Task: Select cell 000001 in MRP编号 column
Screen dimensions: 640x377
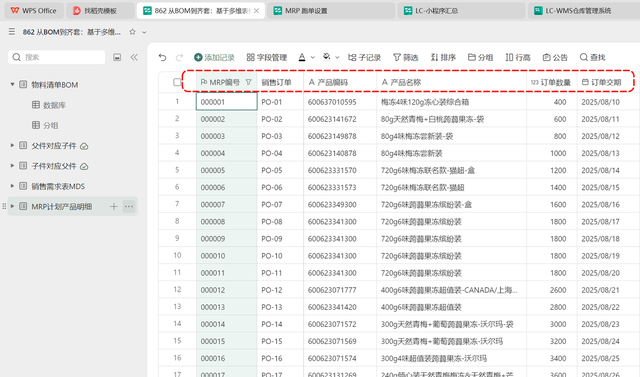Action: 227,102
